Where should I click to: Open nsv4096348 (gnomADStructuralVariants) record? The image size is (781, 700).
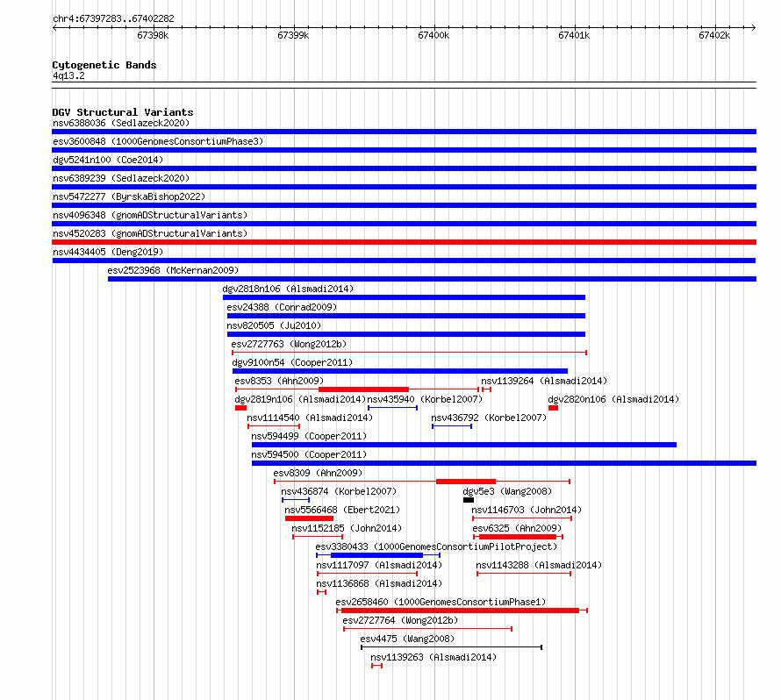tap(150, 215)
